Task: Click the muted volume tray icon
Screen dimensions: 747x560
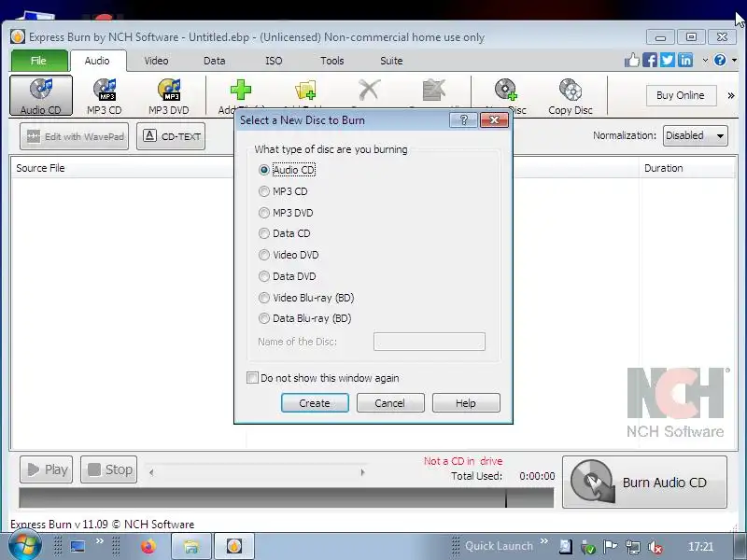Action: pyautogui.click(x=655, y=547)
